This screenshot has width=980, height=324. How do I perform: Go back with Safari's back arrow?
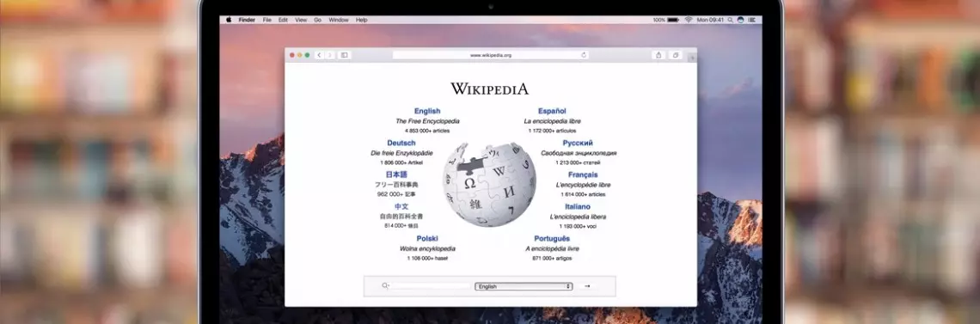(319, 55)
